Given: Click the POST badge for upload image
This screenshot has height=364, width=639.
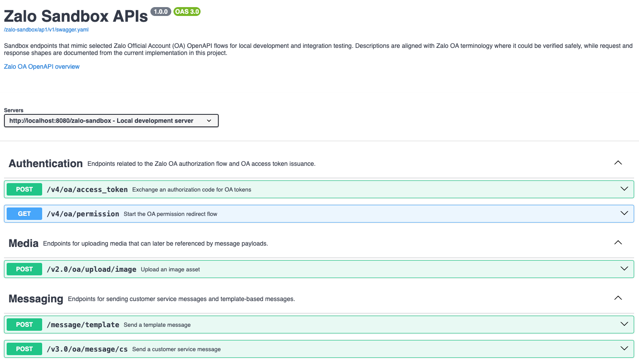Looking at the screenshot, I should pyautogui.click(x=24, y=269).
